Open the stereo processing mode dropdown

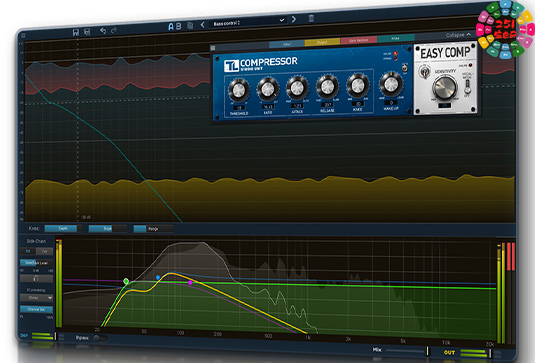pyautogui.click(x=37, y=298)
